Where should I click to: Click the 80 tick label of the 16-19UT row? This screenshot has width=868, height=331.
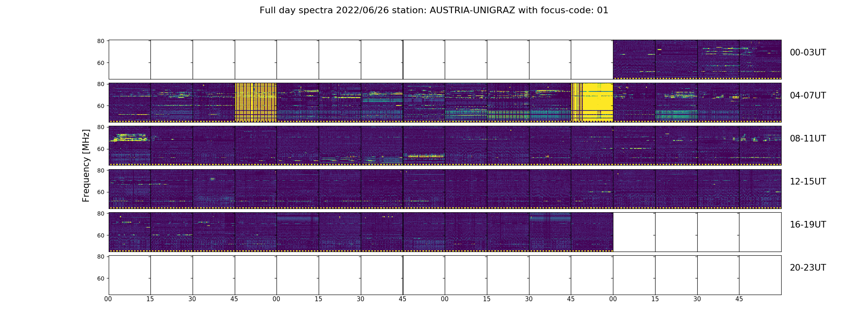pos(100,213)
